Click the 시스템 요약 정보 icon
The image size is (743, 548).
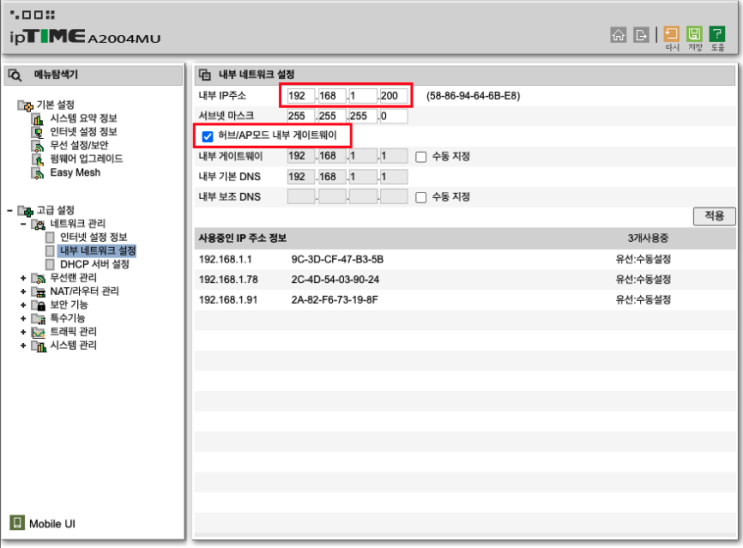(x=38, y=119)
